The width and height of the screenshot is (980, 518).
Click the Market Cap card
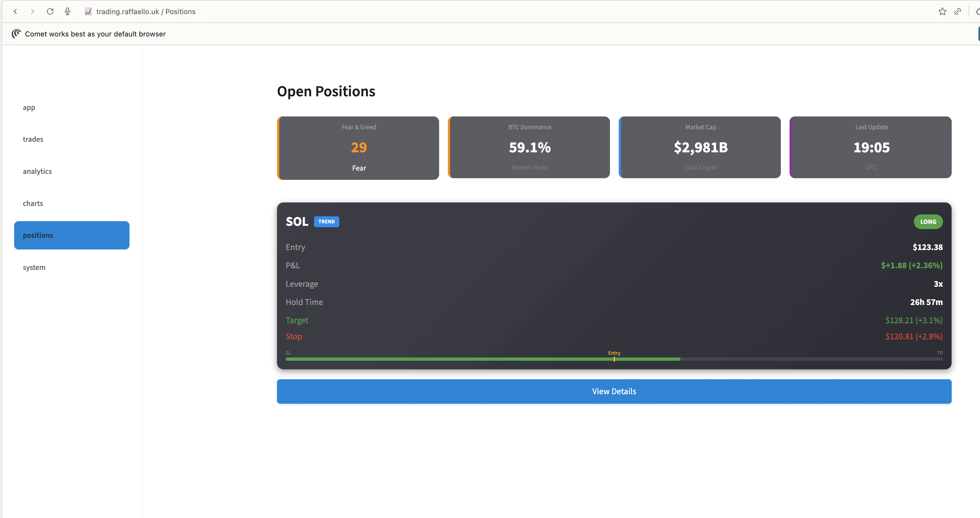(699, 147)
